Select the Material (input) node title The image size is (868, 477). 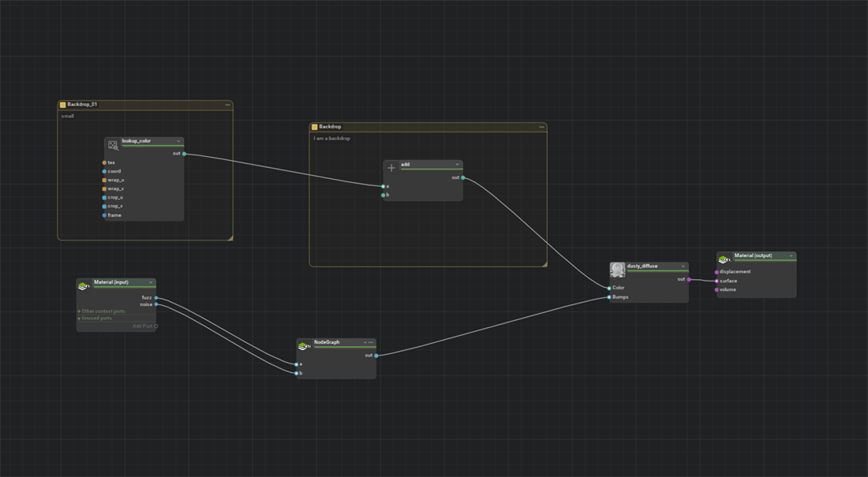(x=111, y=282)
